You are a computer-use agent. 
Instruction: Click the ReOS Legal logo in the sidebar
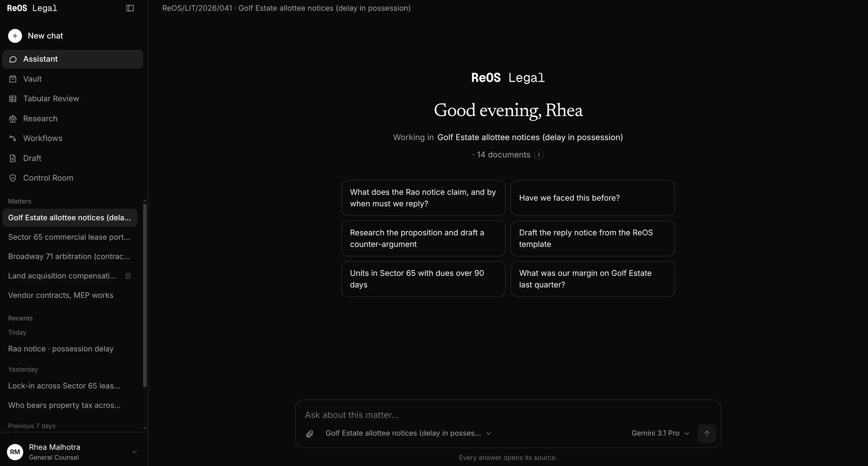tap(32, 8)
